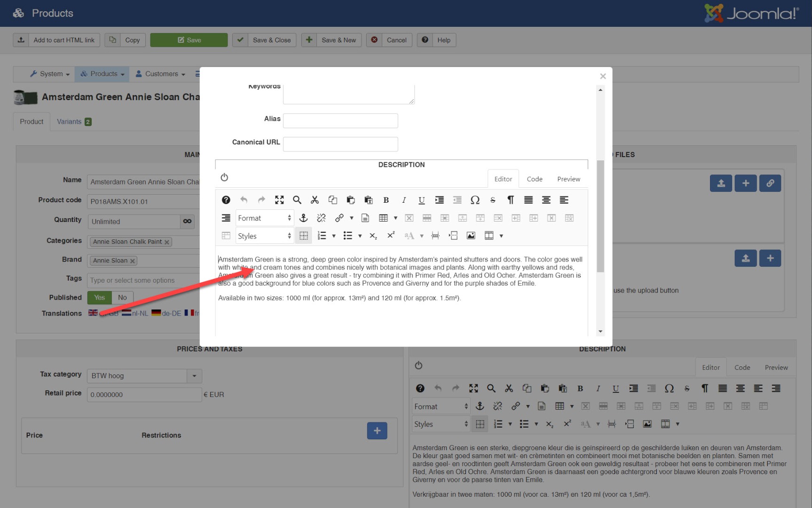The image size is (812, 508).
Task: Open the Format dropdown in the dialog editor
Action: 265,218
